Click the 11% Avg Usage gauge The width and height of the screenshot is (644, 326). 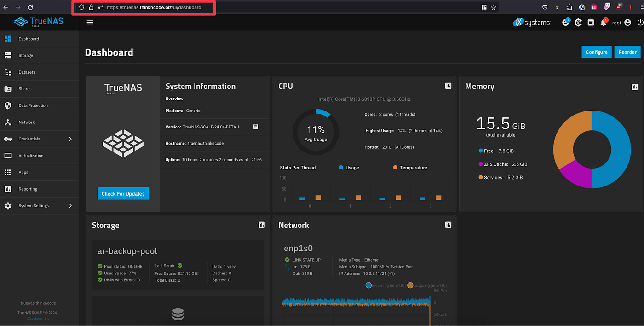[x=316, y=132]
